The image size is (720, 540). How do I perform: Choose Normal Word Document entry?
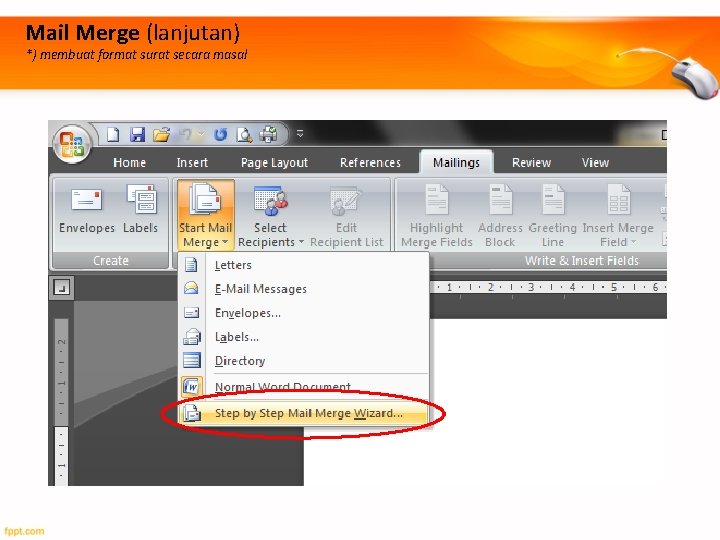pos(303,387)
